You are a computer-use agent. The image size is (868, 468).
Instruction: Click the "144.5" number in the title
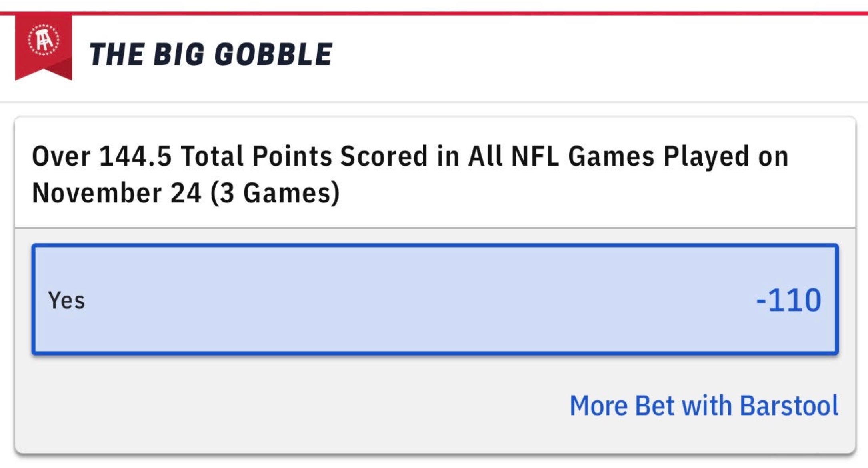click(135, 156)
